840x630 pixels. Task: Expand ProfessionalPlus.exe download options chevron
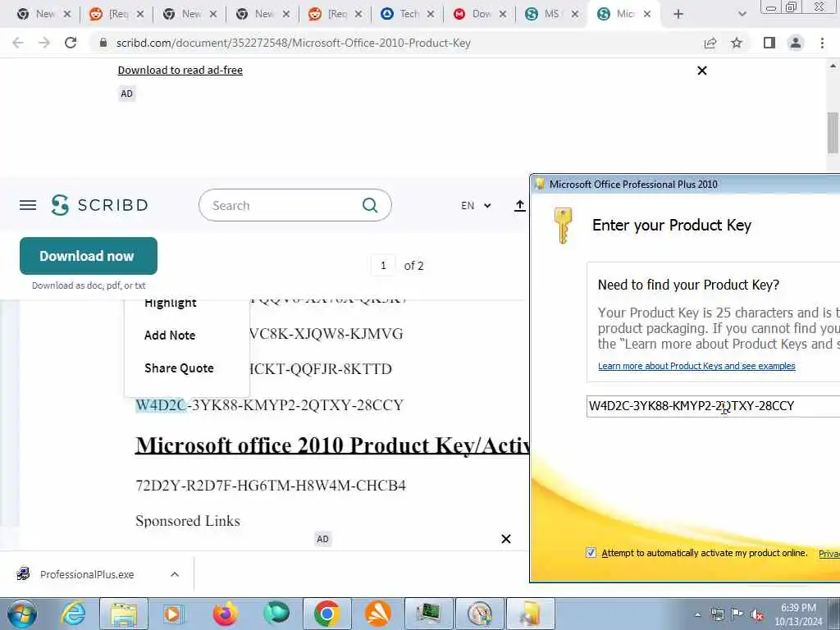pyautogui.click(x=175, y=574)
